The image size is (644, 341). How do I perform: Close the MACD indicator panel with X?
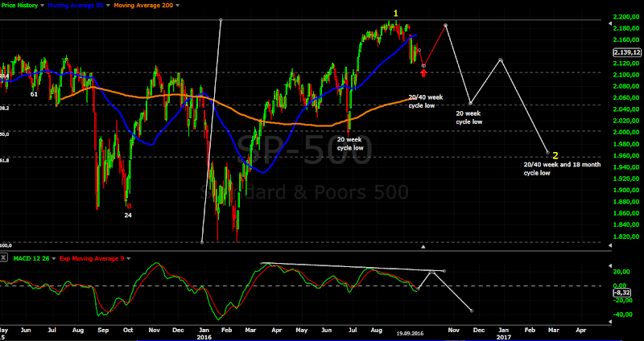(x=4, y=257)
